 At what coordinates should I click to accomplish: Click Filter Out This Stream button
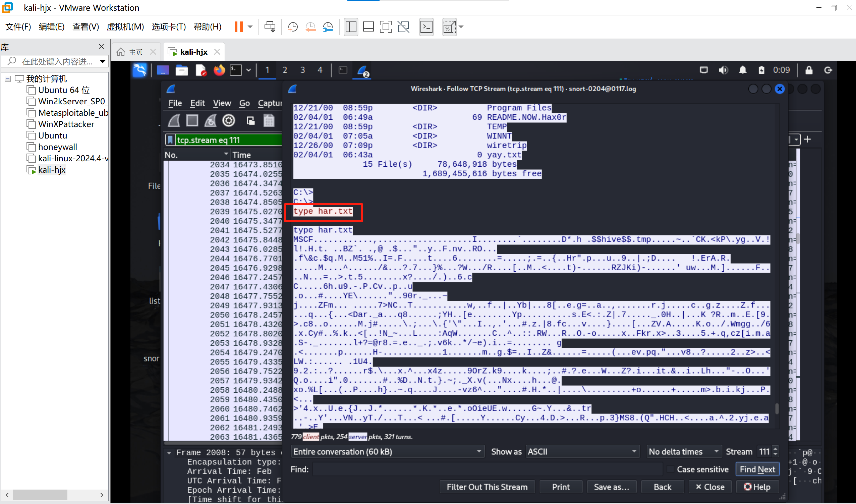pyautogui.click(x=487, y=487)
